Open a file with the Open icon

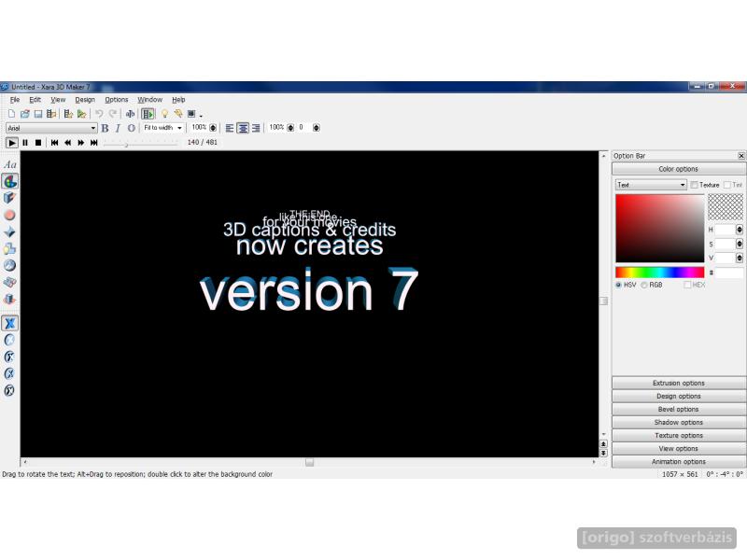(x=25, y=114)
